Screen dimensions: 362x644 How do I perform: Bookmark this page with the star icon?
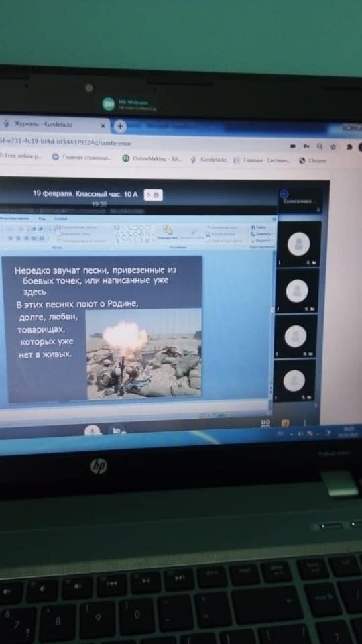[x=333, y=146]
